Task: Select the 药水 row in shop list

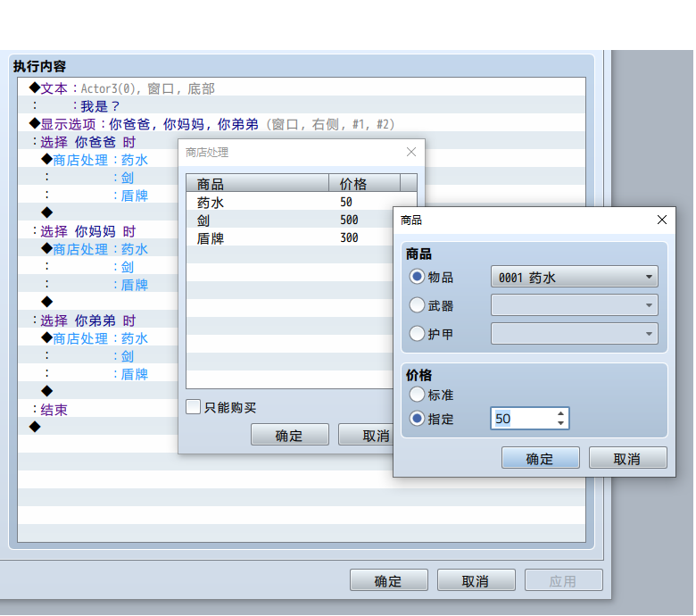Action: pyautogui.click(x=289, y=202)
